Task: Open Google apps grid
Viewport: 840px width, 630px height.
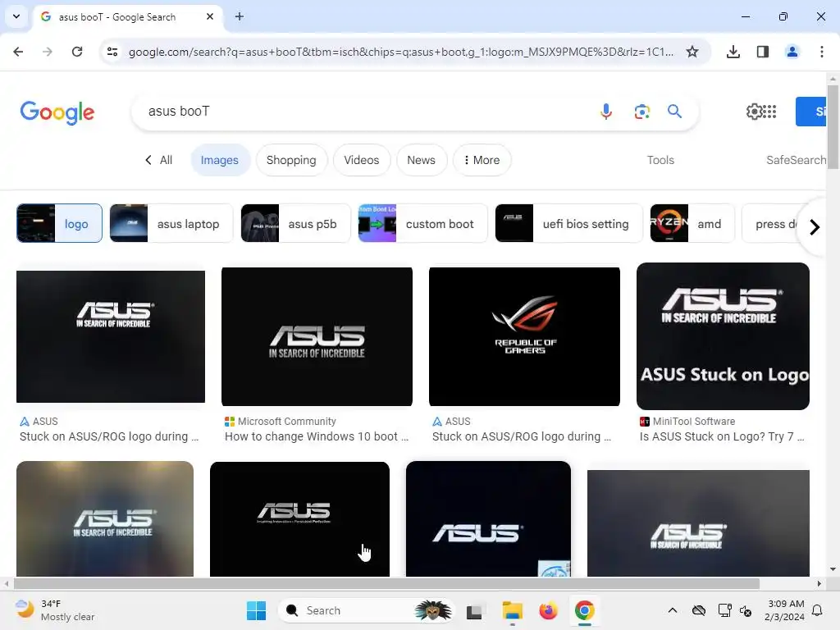Action: pos(769,112)
